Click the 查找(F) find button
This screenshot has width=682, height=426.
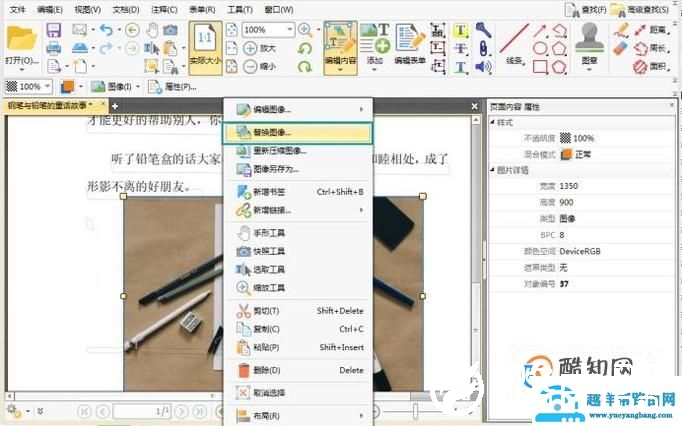(x=585, y=9)
